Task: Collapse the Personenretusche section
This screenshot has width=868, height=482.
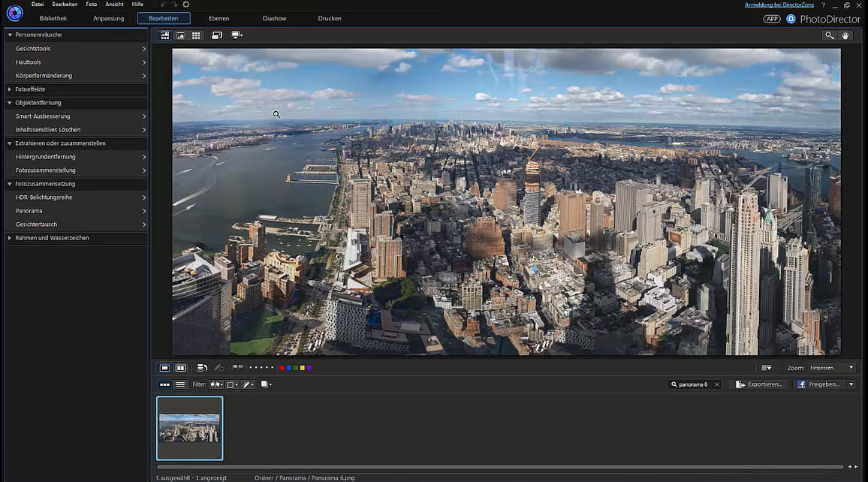Action: [x=9, y=35]
